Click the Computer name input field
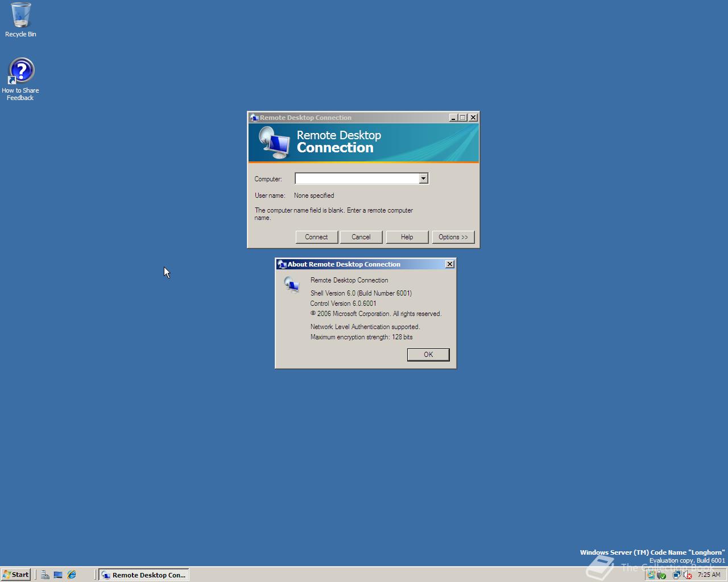Viewport: 728px width, 582px height. [357, 178]
